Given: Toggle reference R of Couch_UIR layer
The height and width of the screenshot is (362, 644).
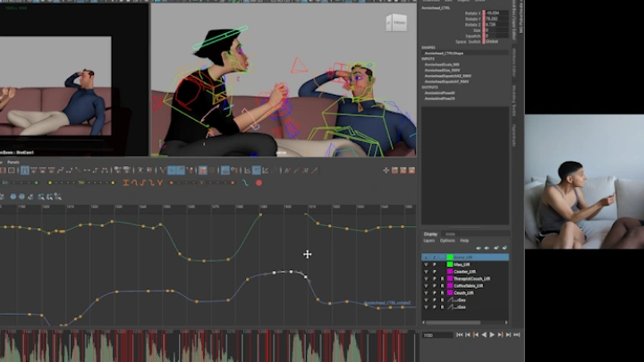Looking at the screenshot, I should 443,293.
